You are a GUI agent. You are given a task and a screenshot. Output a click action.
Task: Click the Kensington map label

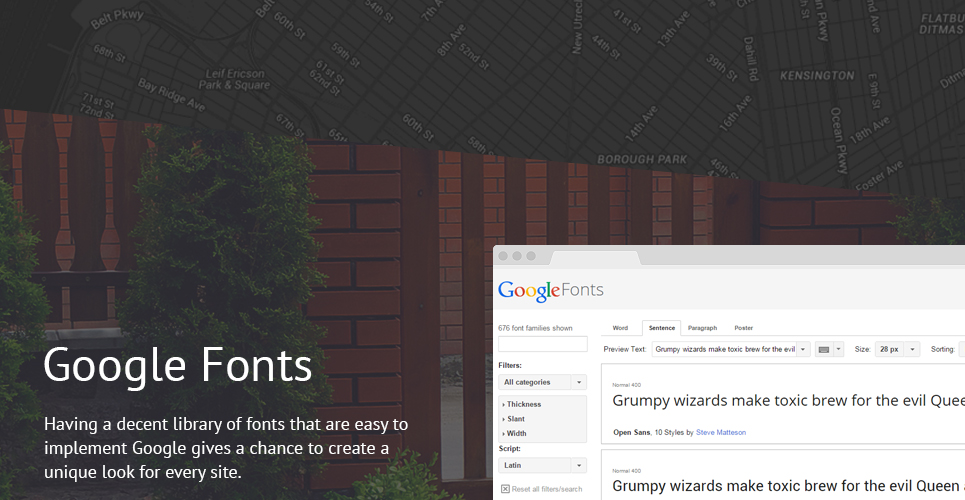pyautogui.click(x=817, y=76)
